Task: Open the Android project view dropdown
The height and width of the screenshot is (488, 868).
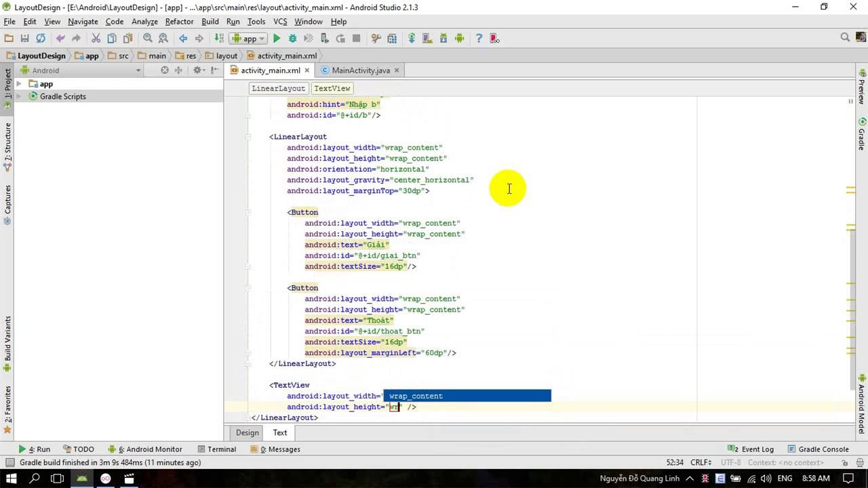Action: coord(81,70)
